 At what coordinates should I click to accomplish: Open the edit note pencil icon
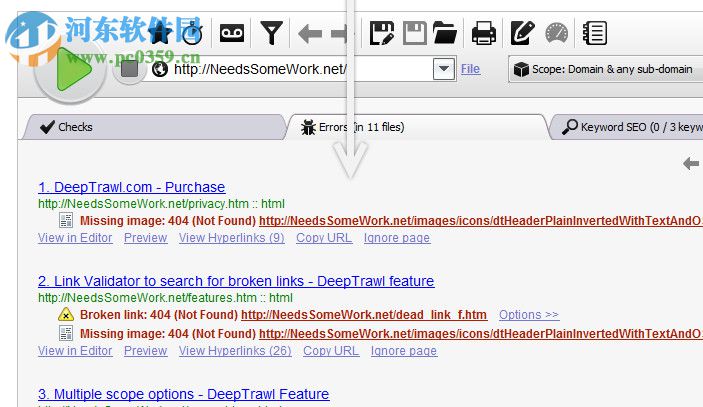pos(522,33)
